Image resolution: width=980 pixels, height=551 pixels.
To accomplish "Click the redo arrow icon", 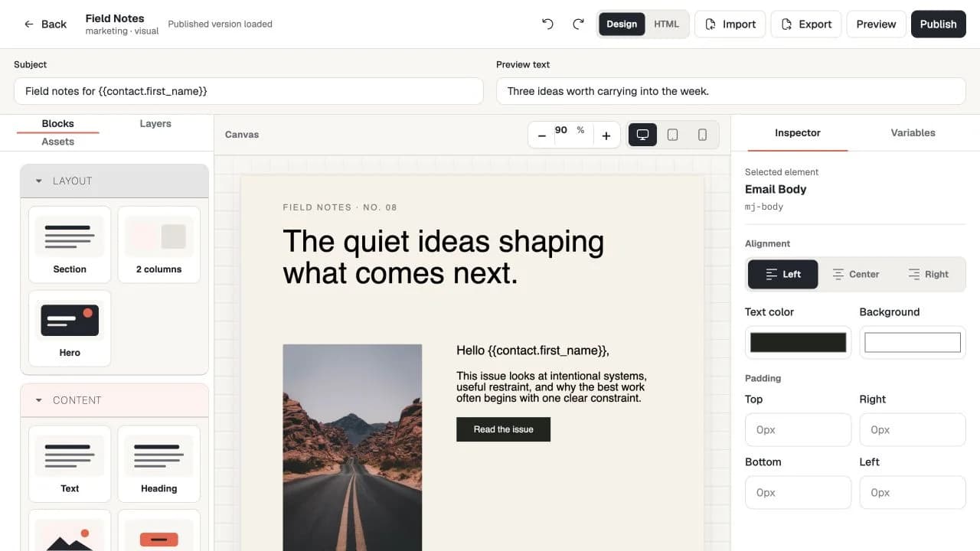I will point(579,24).
